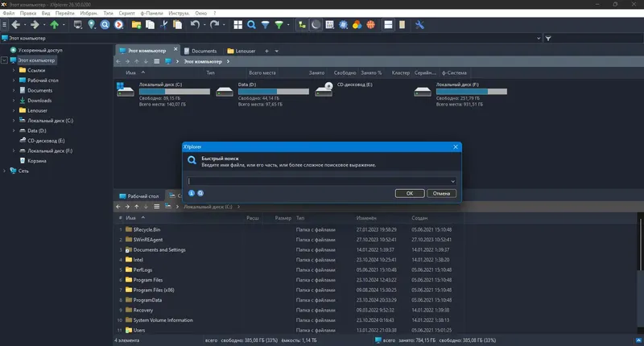Open the Вид menu
Screen dimensions: 644x346
click(46, 13)
